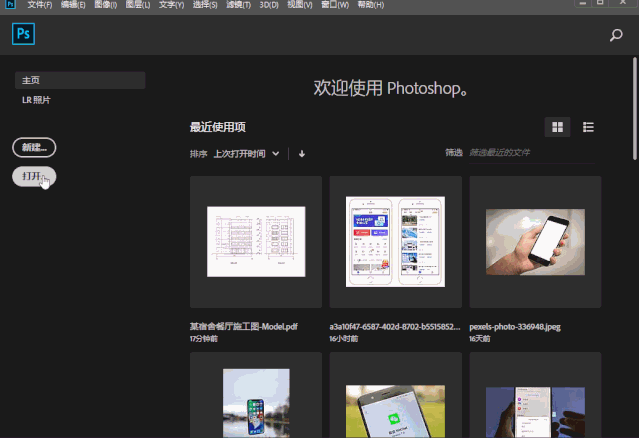The height and width of the screenshot is (438, 639).
Task: Switch to list view icon
Action: (x=588, y=127)
